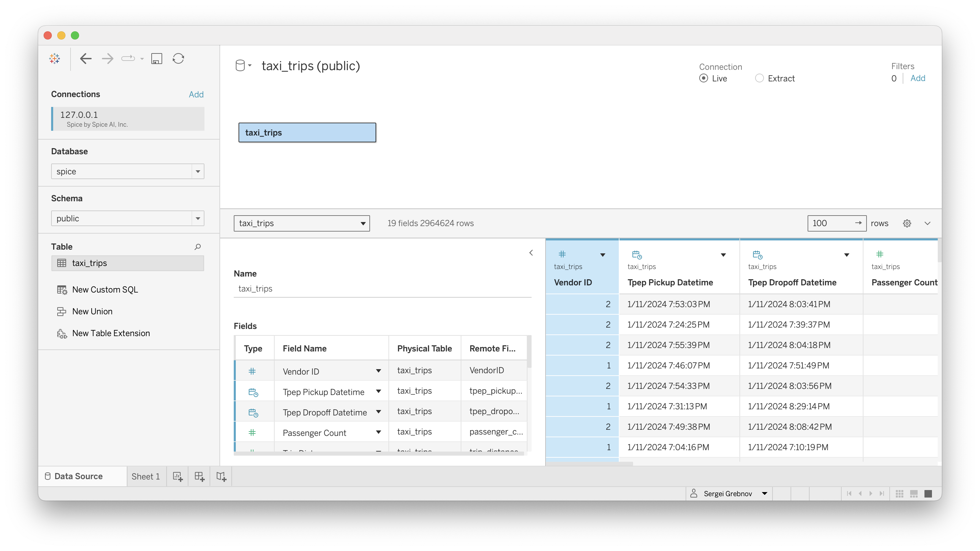The image size is (980, 551).
Task: Create a new worksheet from the bottom bar
Action: [x=178, y=476]
